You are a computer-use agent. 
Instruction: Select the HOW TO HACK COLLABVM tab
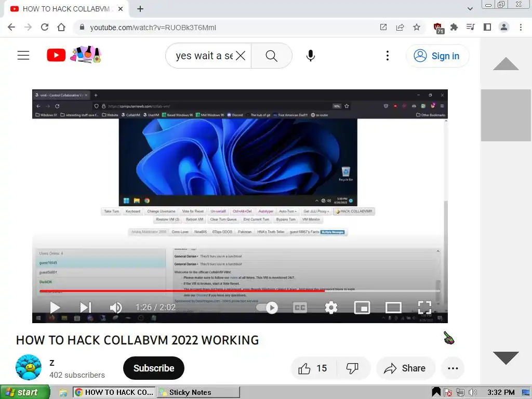click(66, 9)
